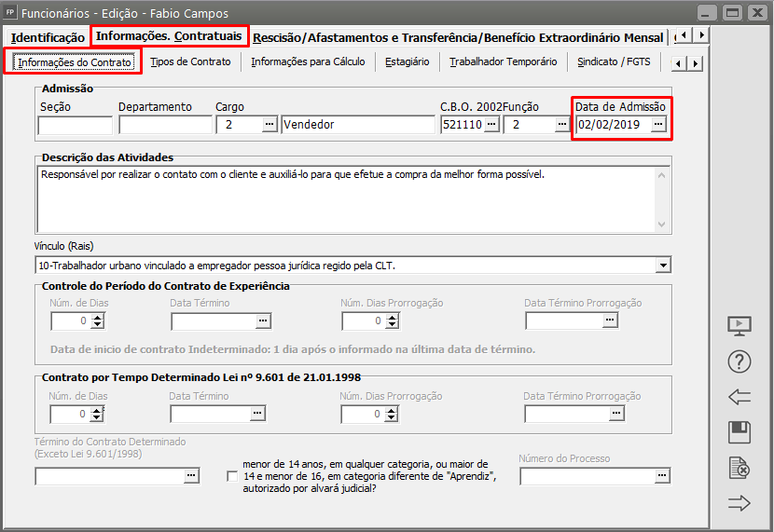Open Data Término picker in Experiência group
Screen dimensions: 774x532
coord(263,321)
